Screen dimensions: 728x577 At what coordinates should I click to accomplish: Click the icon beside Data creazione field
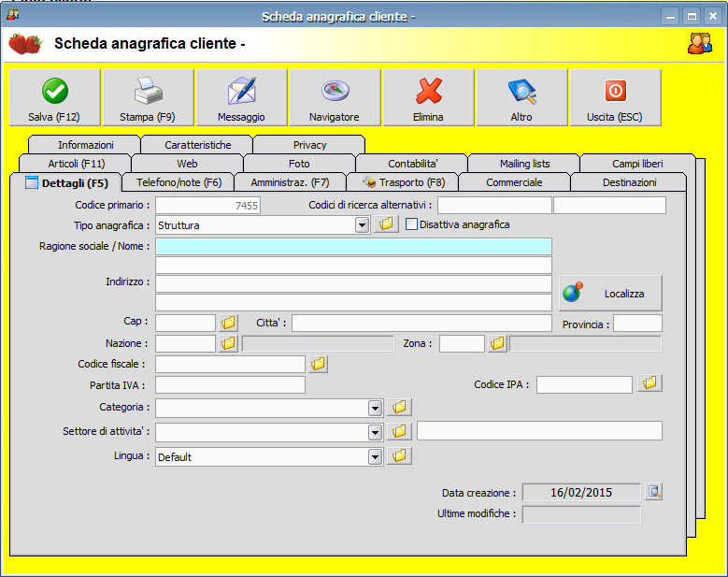[x=653, y=492]
